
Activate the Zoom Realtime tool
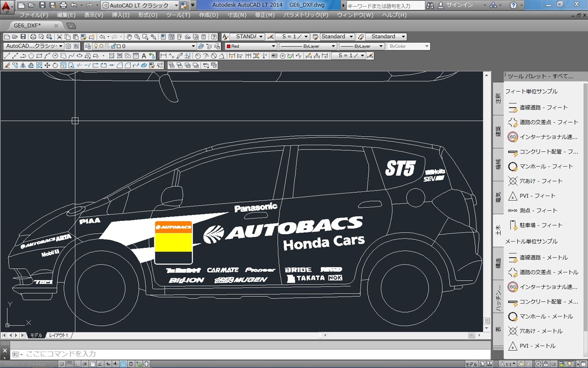(137, 36)
